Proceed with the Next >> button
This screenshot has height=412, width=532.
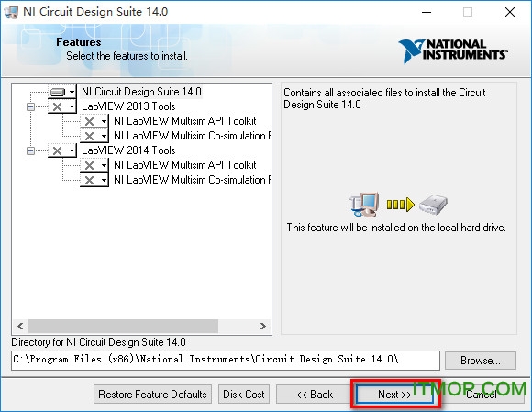394,395
